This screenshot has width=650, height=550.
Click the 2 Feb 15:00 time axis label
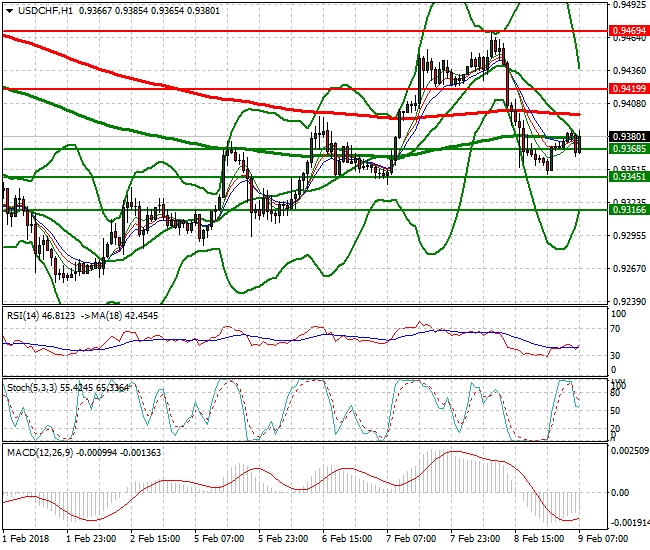click(155, 539)
